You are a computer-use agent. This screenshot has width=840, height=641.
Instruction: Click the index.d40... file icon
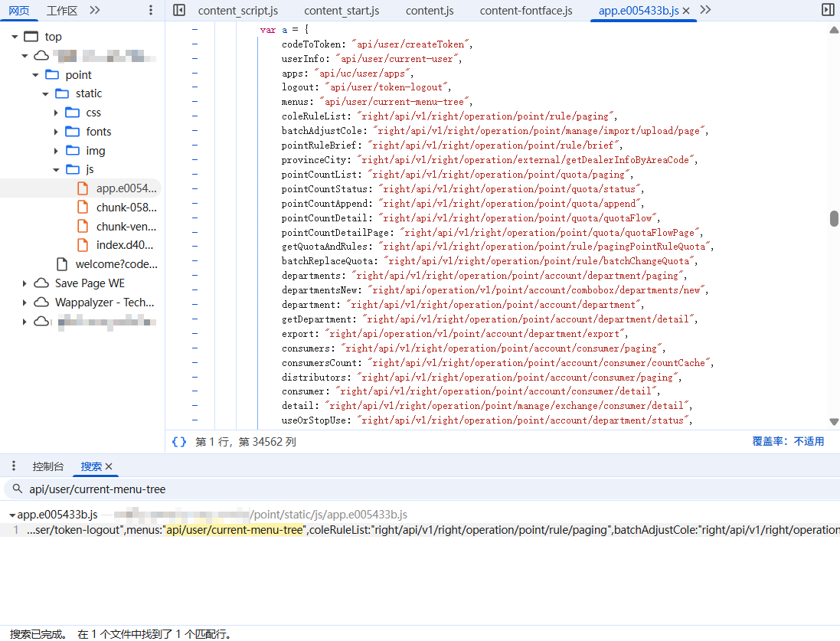(x=83, y=245)
